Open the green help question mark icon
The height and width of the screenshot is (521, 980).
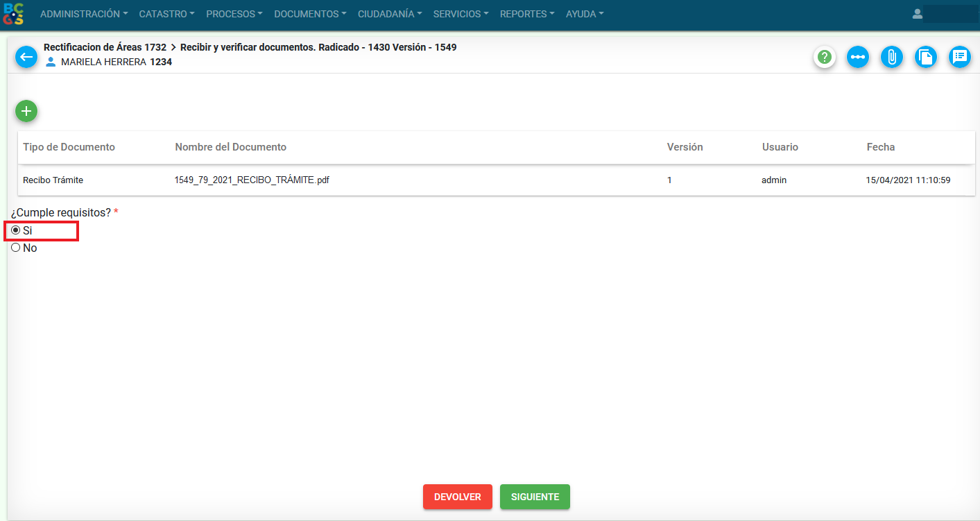(824, 57)
